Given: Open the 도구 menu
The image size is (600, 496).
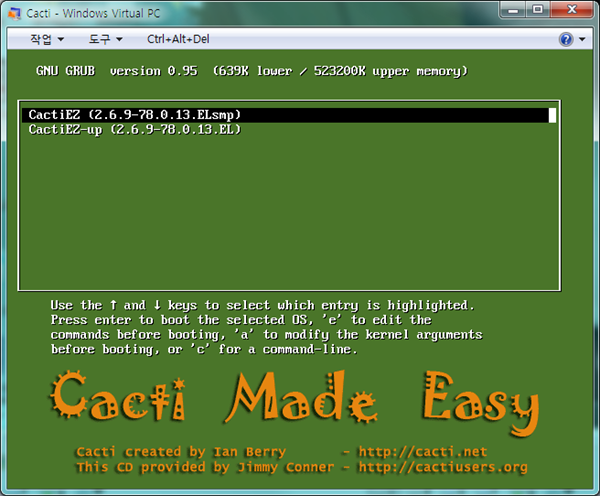Looking at the screenshot, I should click(105, 39).
